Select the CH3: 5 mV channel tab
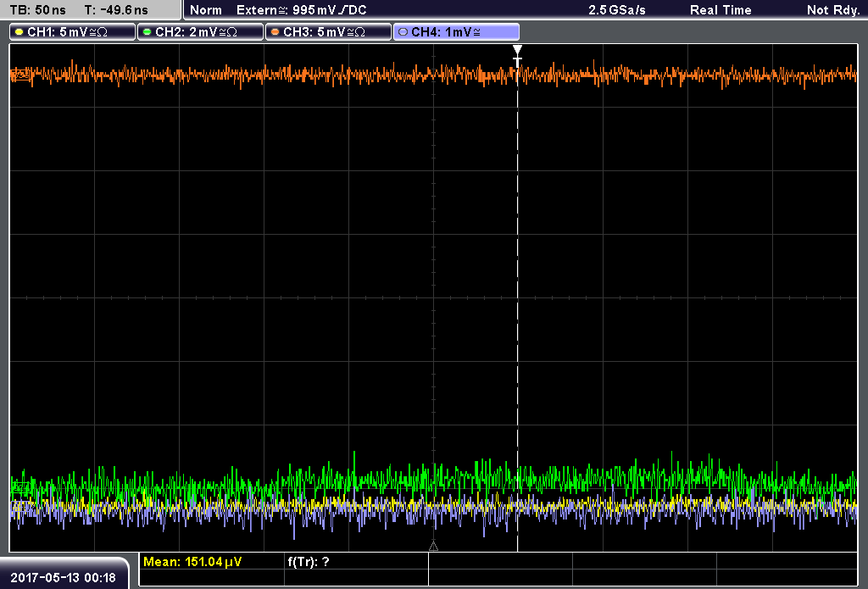 (328, 32)
